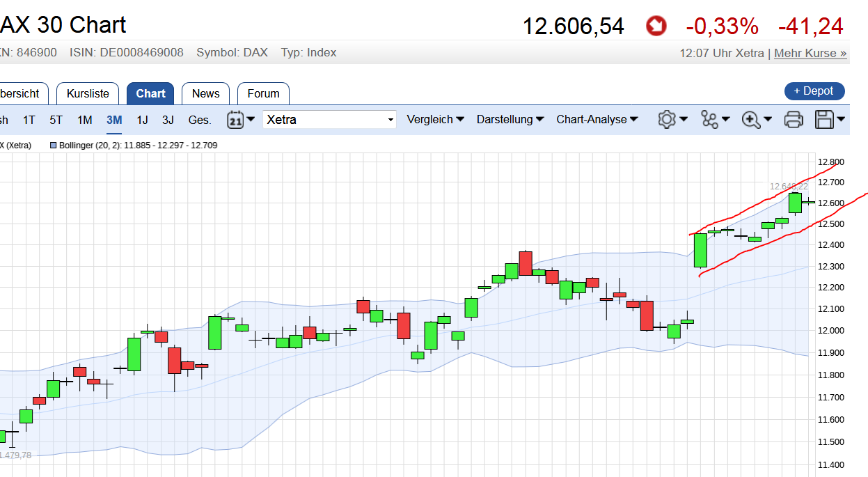Follow the Mehr Kurse link
Viewport: 868px width, 477px height.
coord(810,53)
